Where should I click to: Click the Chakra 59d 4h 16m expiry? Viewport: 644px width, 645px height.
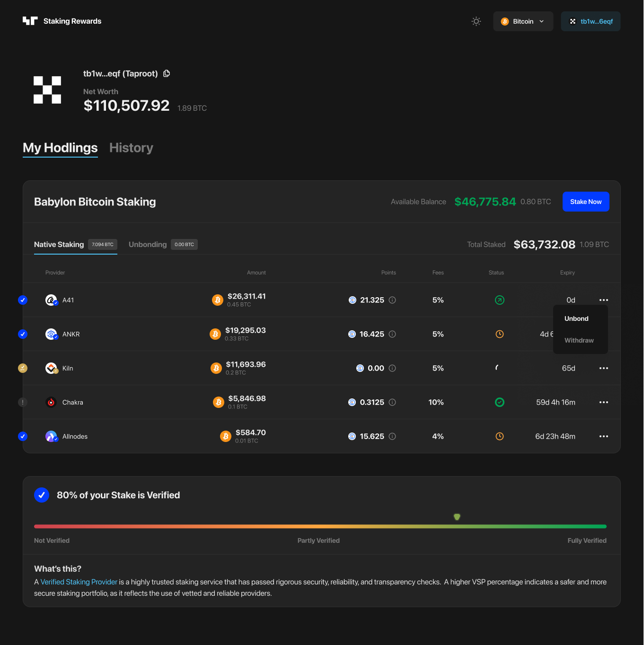click(x=556, y=402)
